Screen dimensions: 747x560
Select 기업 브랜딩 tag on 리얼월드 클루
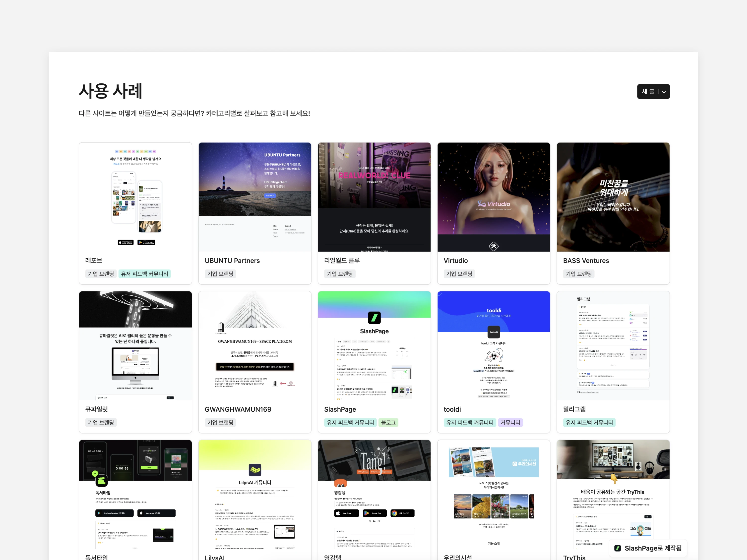[x=340, y=274]
